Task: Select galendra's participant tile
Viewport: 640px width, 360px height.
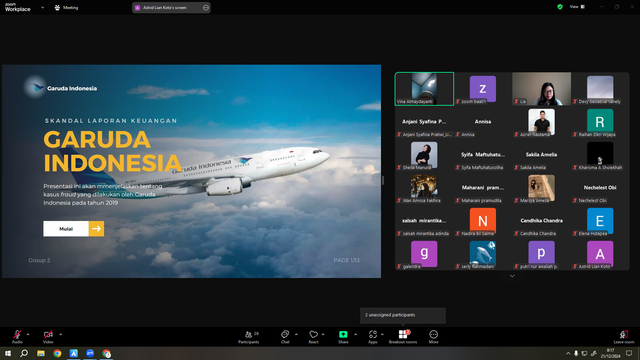Action: coord(424,254)
